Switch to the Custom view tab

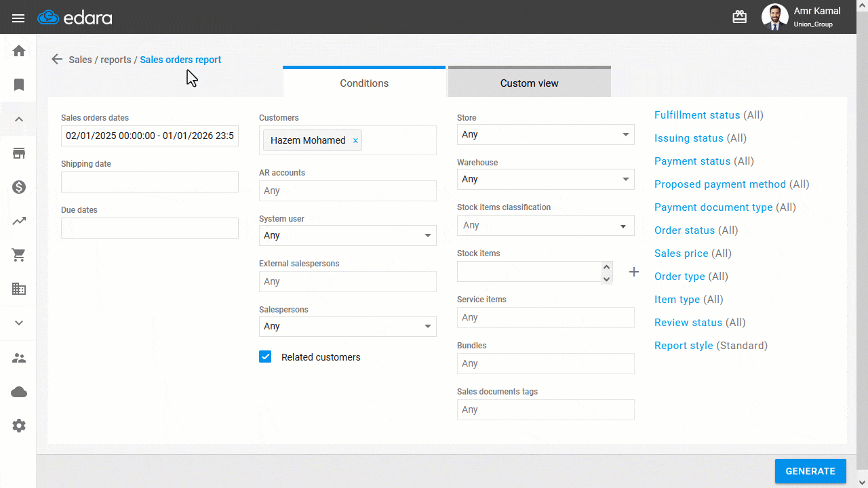tap(530, 83)
